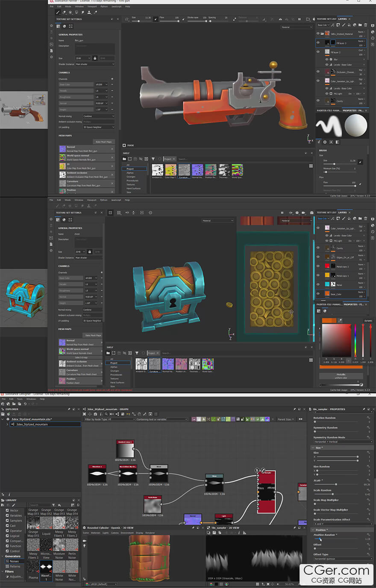The height and width of the screenshot is (588, 376).
Task: Toggle the size lock in flint gun settings
Action: click(x=95, y=58)
